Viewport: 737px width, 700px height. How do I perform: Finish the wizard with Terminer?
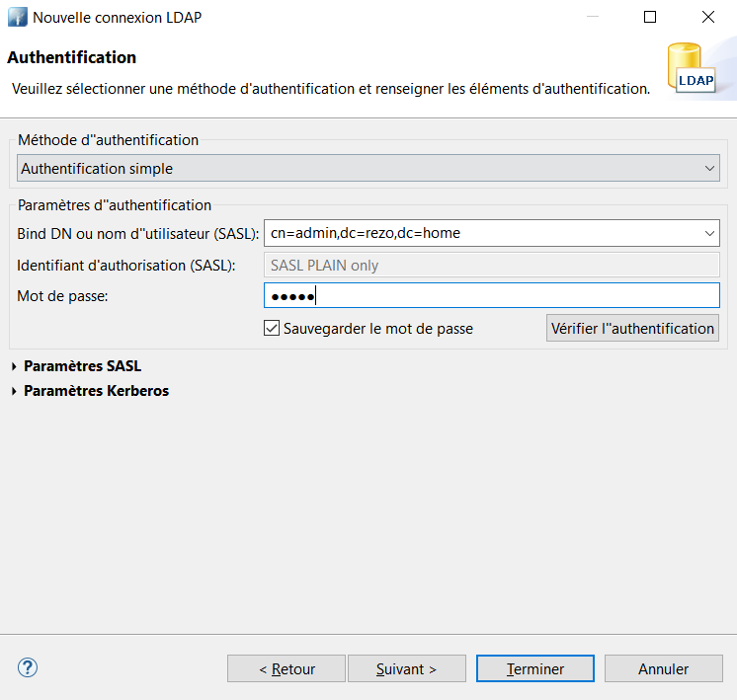click(x=534, y=668)
